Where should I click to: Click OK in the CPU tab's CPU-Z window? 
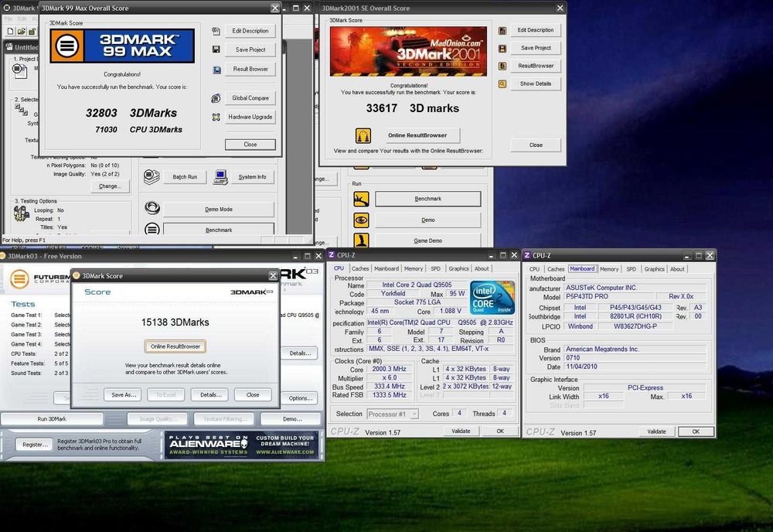500,431
